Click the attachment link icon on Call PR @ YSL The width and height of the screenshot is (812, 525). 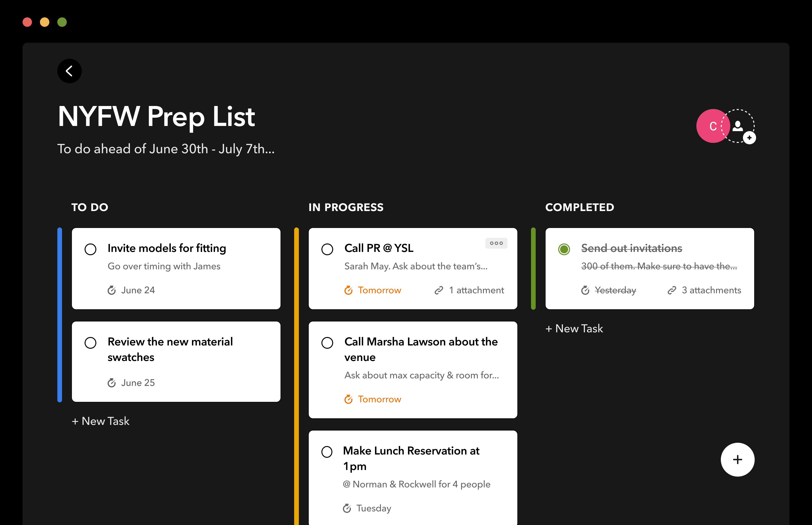(x=439, y=290)
